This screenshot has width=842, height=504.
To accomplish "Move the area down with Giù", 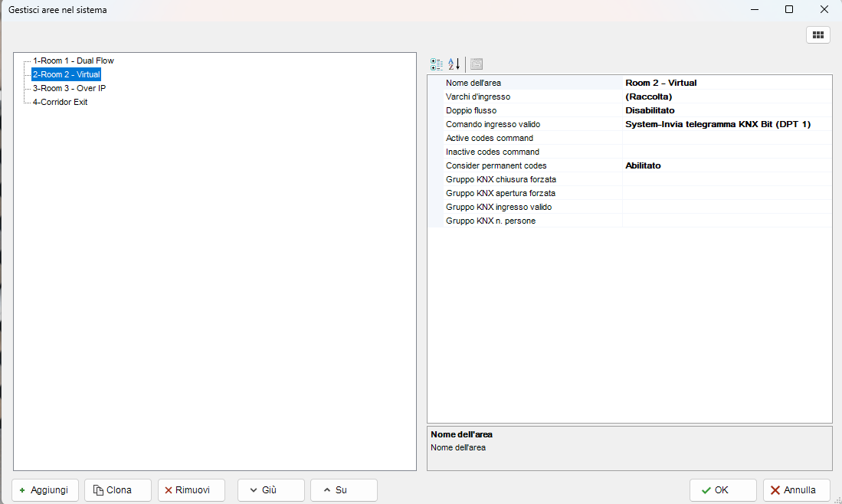I will (270, 490).
